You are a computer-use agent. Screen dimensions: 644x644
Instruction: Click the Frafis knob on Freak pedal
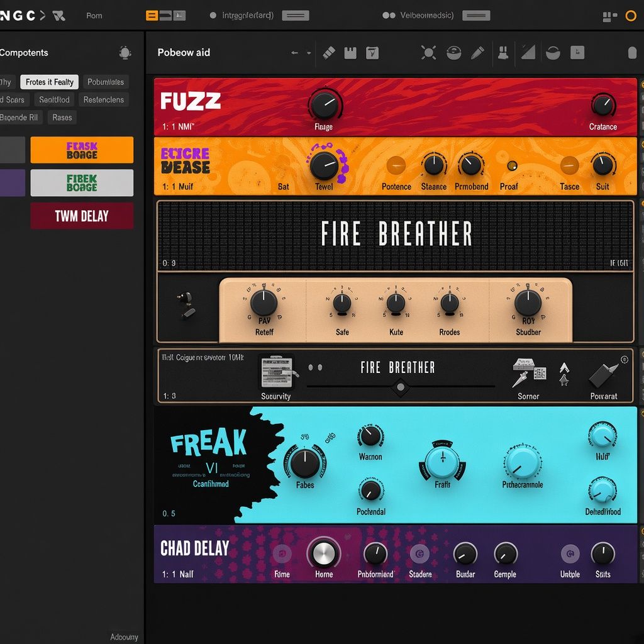pos(442,462)
